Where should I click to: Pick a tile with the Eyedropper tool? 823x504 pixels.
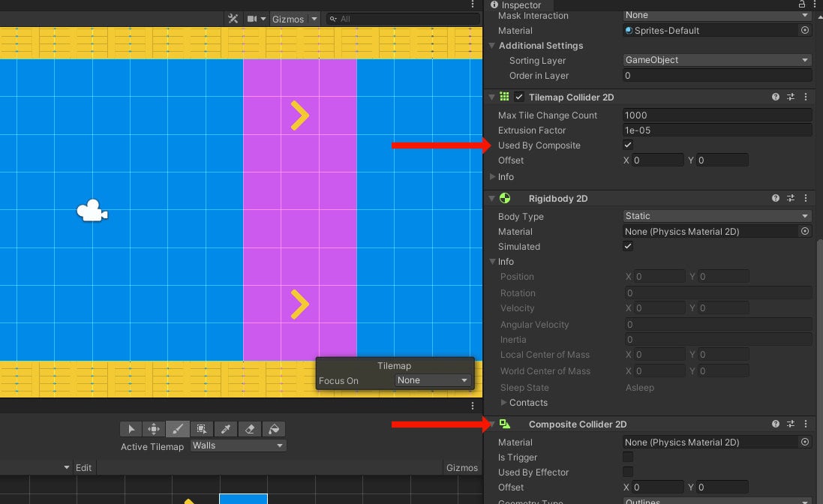point(226,428)
